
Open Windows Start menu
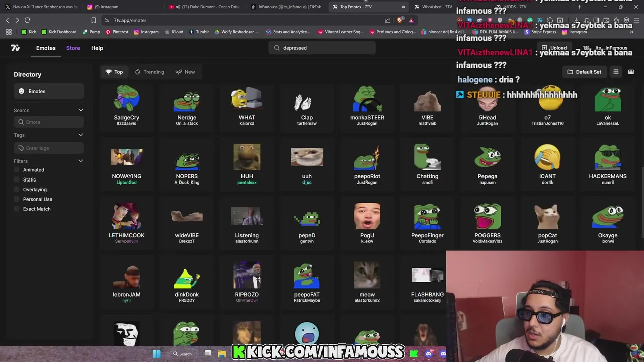click(x=157, y=354)
